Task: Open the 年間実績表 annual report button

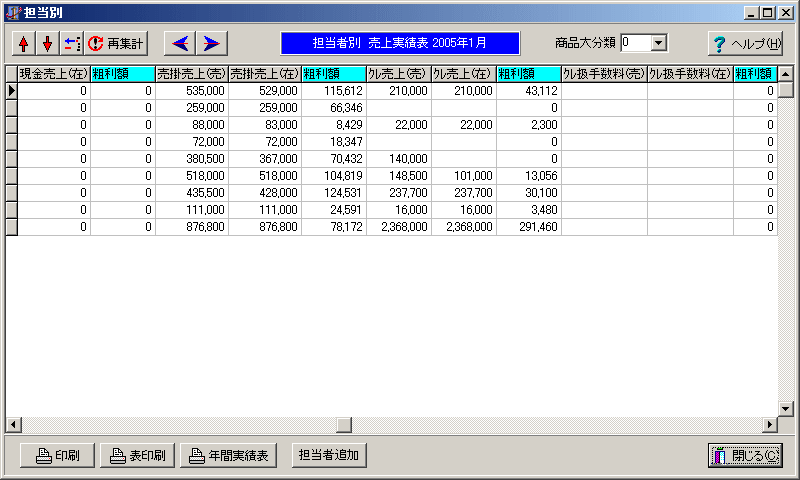Action: pyautogui.click(x=229, y=455)
